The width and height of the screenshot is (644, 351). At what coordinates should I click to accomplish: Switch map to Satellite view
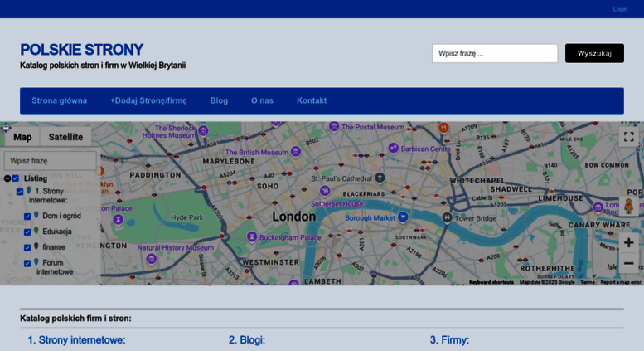tap(65, 137)
